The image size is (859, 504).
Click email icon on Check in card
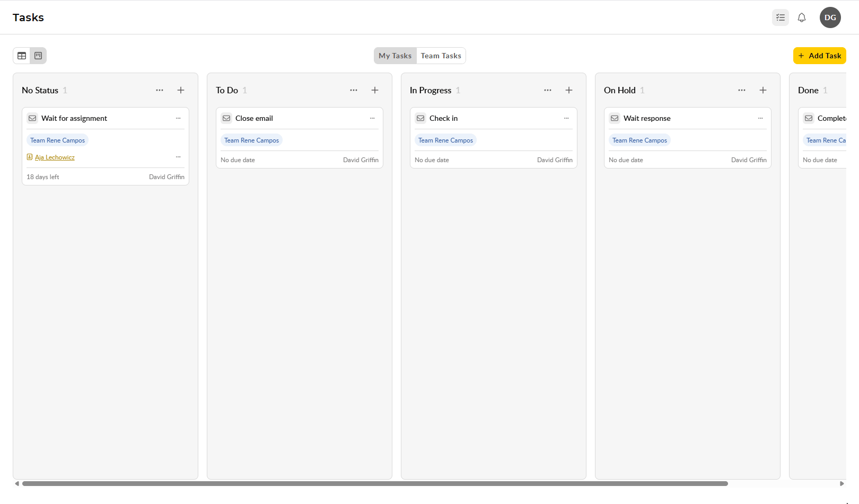pyautogui.click(x=420, y=118)
